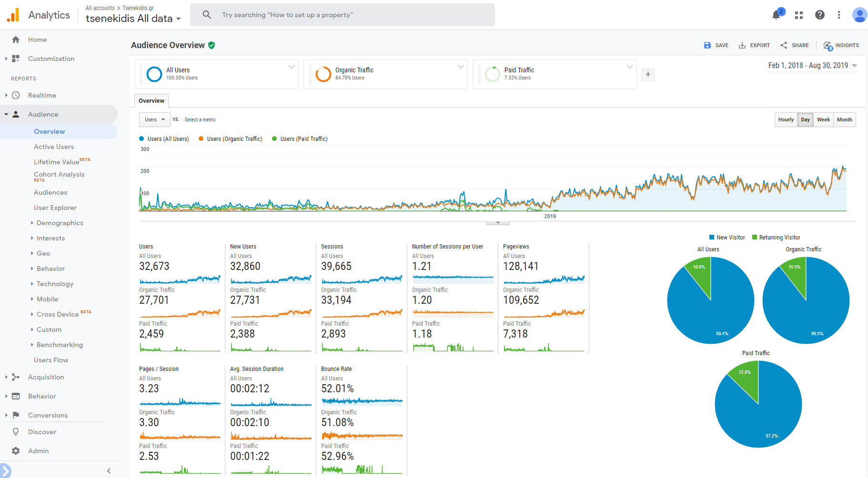
Task: Open the Google apps grid
Action: pos(799,15)
